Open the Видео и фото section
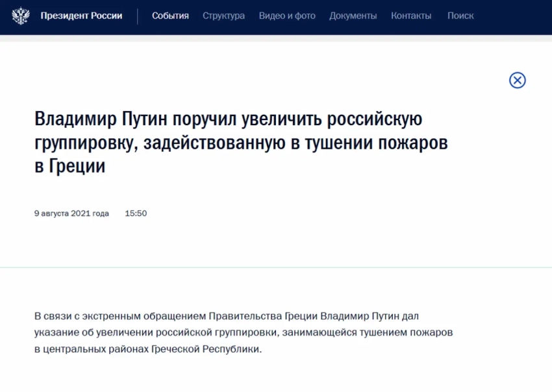The height and width of the screenshot is (392, 552). (x=286, y=16)
